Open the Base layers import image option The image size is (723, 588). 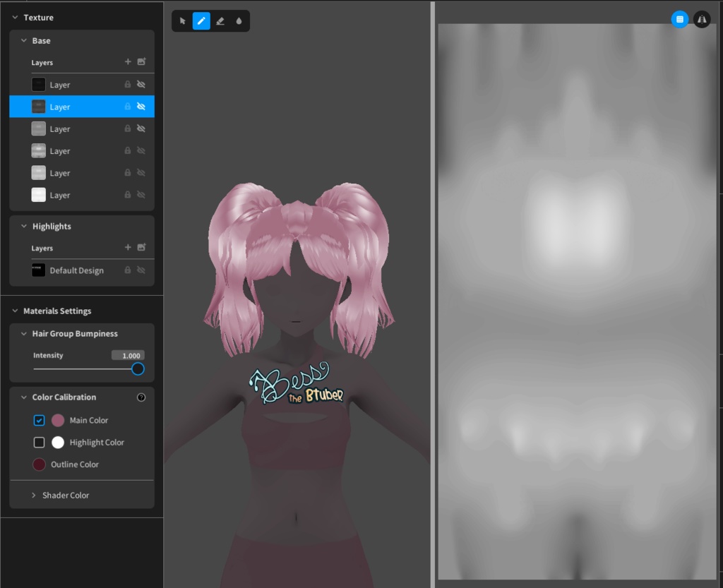pos(141,62)
